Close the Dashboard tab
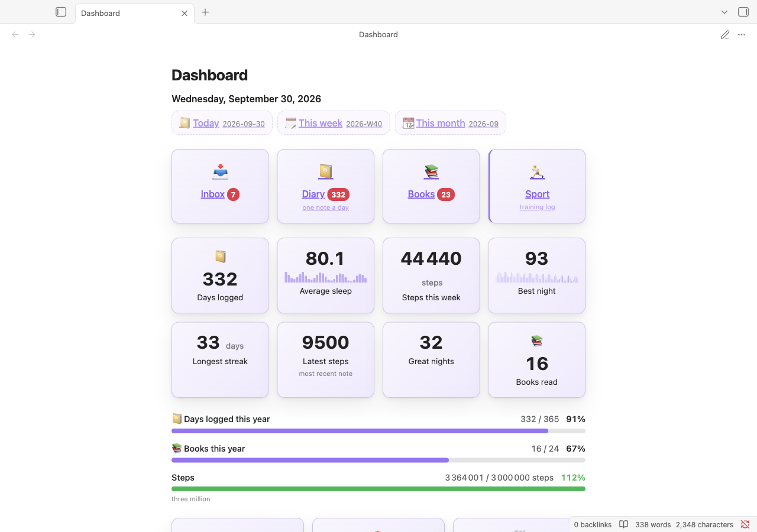This screenshot has width=757, height=532. point(185,13)
